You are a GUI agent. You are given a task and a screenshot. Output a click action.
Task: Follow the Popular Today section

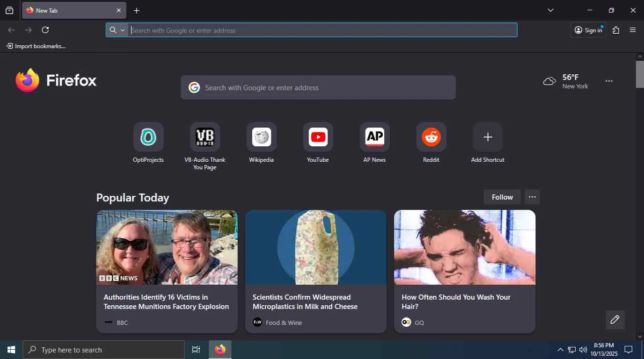(502, 197)
